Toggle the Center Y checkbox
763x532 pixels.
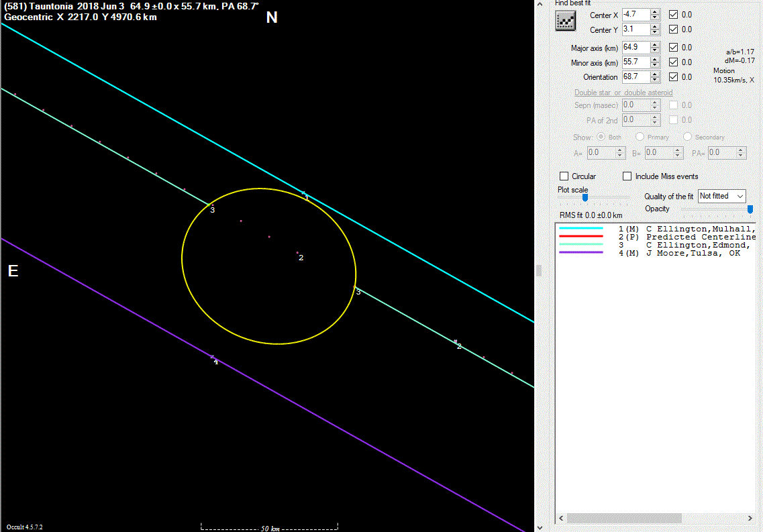[x=674, y=29]
